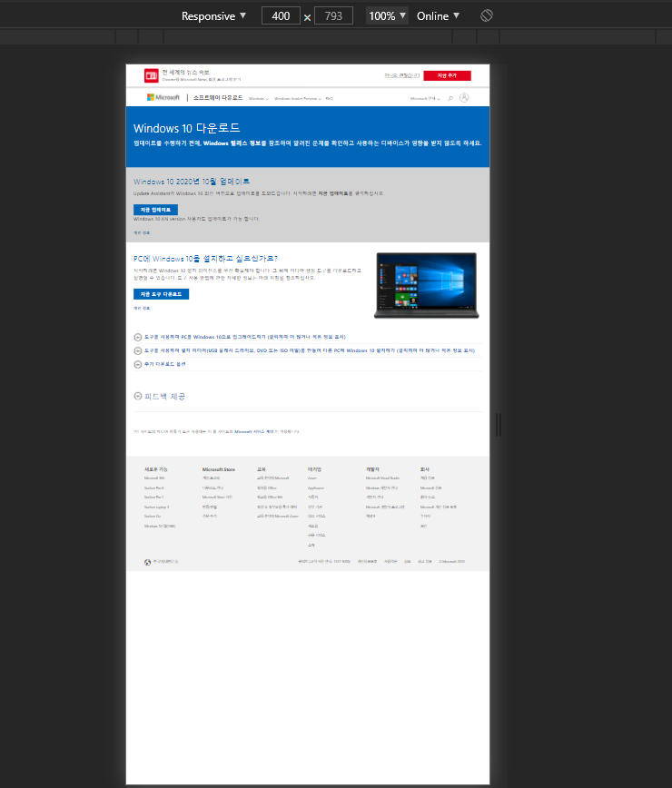
Task: Edit the viewport height field showing 793
Action: click(x=333, y=16)
